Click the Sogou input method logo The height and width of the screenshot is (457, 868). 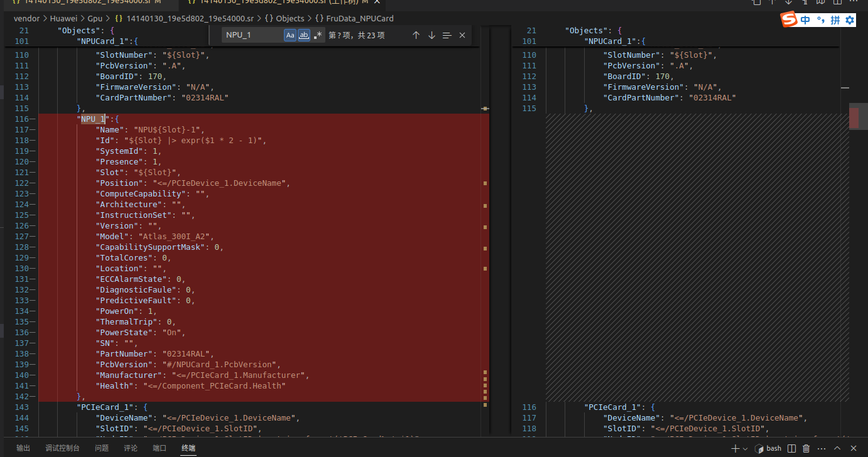[789, 19]
